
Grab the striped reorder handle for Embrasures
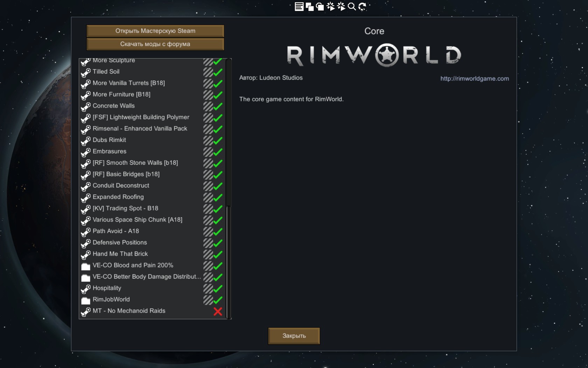pos(208,152)
